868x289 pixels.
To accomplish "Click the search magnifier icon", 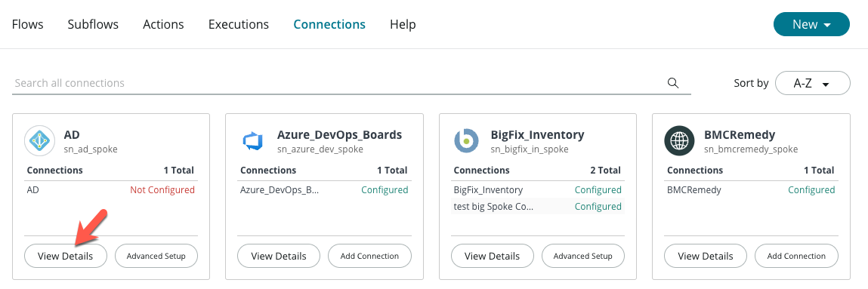I will coord(673,83).
